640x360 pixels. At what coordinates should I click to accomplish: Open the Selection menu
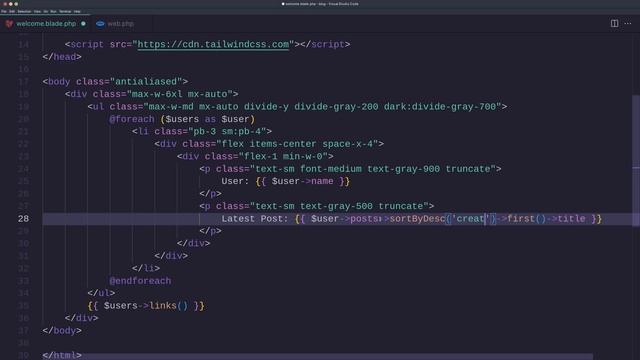coord(24,11)
